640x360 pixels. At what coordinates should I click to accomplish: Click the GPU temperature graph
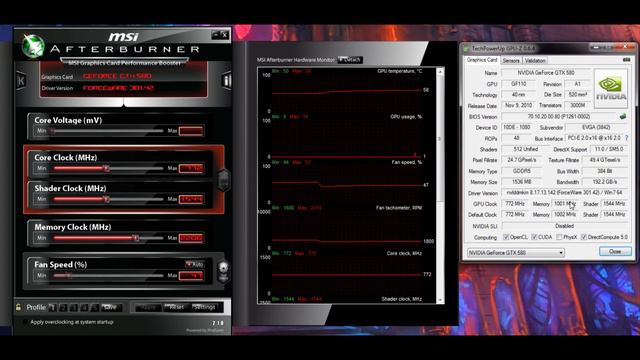pos(346,92)
